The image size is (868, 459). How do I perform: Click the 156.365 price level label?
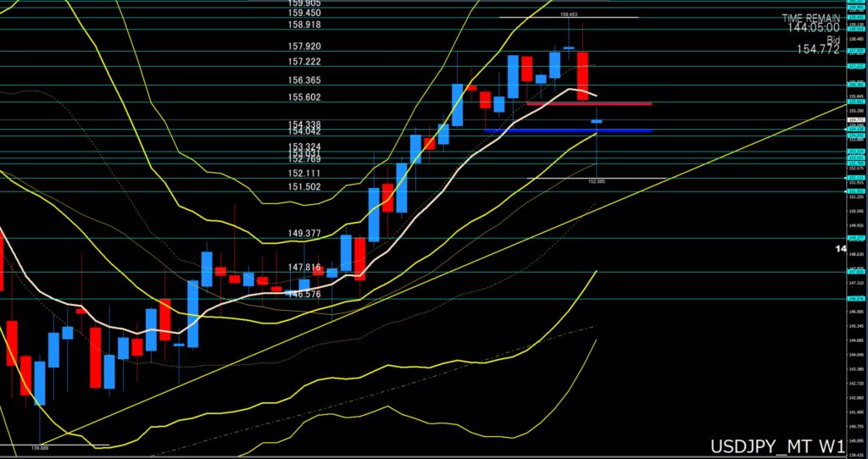[x=303, y=80]
